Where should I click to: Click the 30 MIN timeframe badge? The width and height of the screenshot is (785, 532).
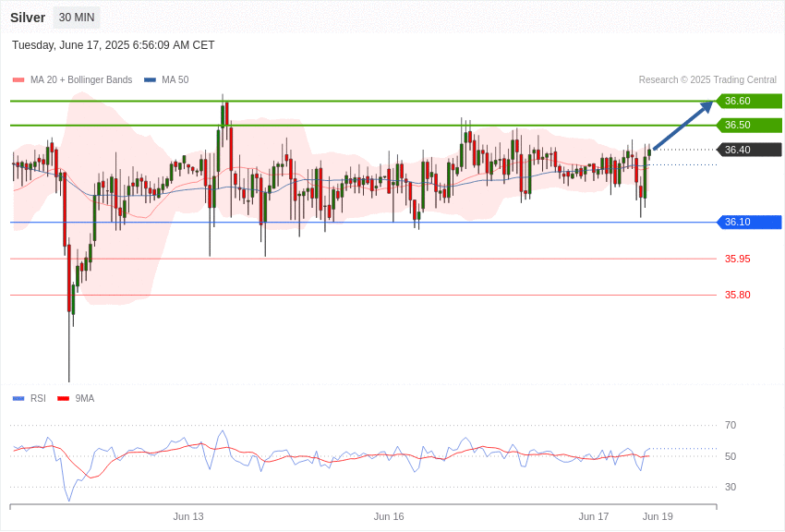pos(77,18)
